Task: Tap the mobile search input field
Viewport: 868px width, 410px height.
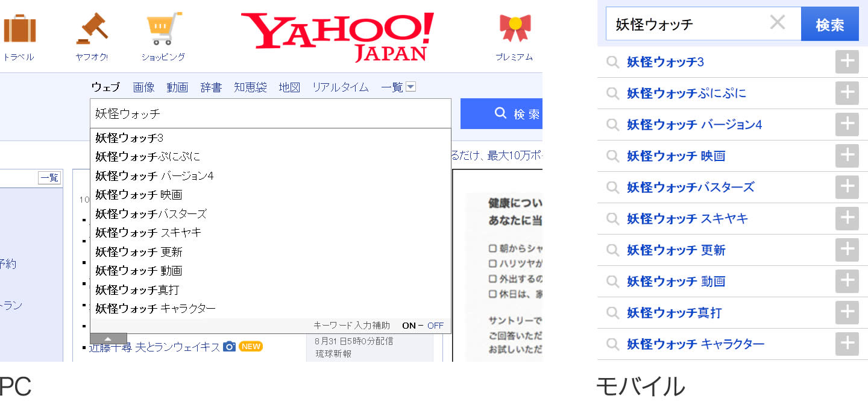Action: tap(703, 24)
